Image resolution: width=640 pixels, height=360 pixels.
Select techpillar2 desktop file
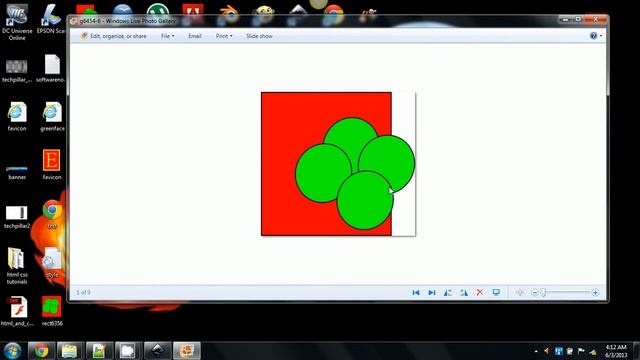[x=17, y=217]
